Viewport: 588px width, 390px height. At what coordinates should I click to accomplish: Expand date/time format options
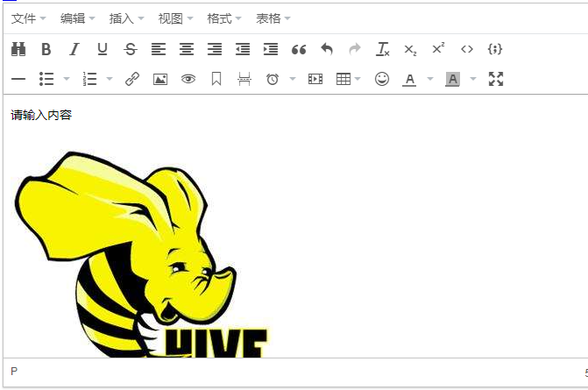(293, 79)
